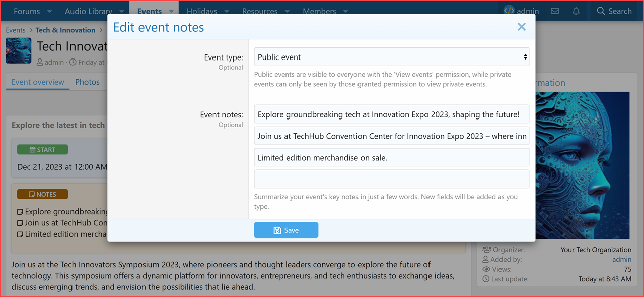
Task: Click the person icon next to admin username
Action: (x=39, y=62)
